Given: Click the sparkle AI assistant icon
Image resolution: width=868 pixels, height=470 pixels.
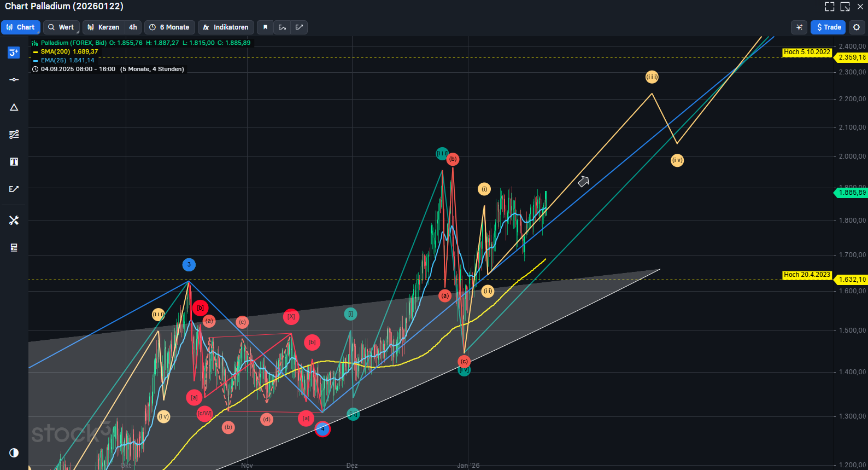Looking at the screenshot, I should point(799,27).
